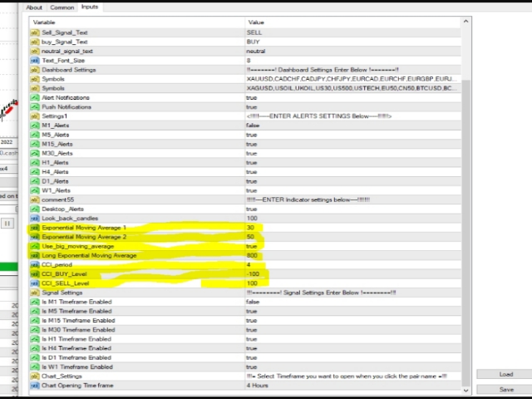
Task: Click the boolean icon beside Alert Notifications
Action: pyautogui.click(x=35, y=98)
